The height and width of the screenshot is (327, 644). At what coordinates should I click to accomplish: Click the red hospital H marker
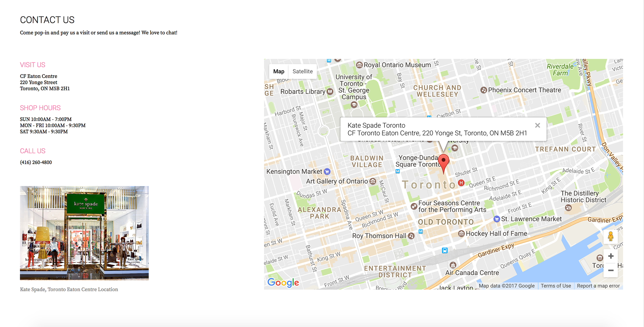coord(461,183)
